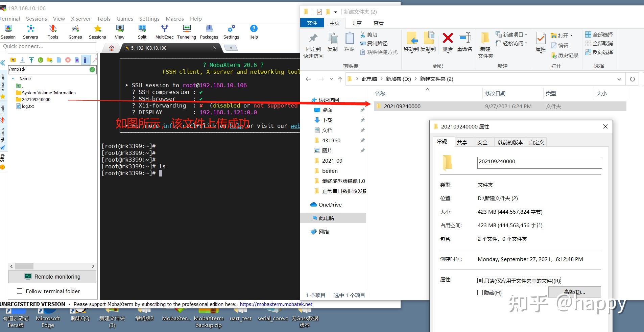This screenshot has height=332, width=644.
Task: Click Copy path in Explorer ribbon
Action: (374, 43)
